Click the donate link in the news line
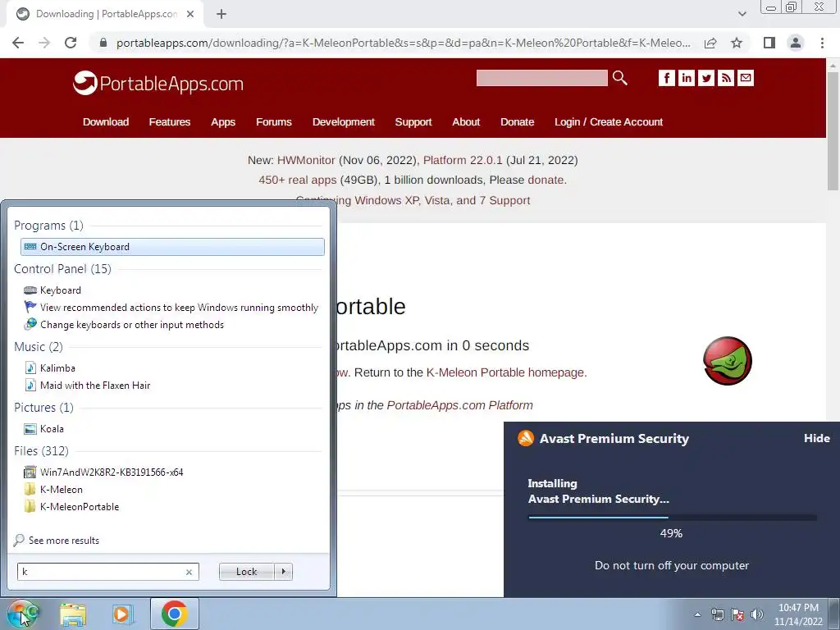Viewport: 840px width, 630px height. click(x=546, y=180)
